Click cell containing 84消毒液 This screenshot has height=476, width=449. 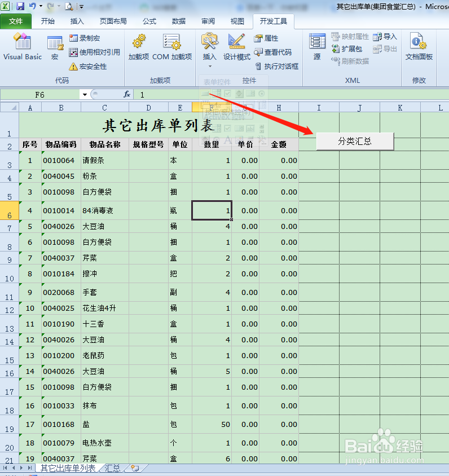click(x=105, y=210)
